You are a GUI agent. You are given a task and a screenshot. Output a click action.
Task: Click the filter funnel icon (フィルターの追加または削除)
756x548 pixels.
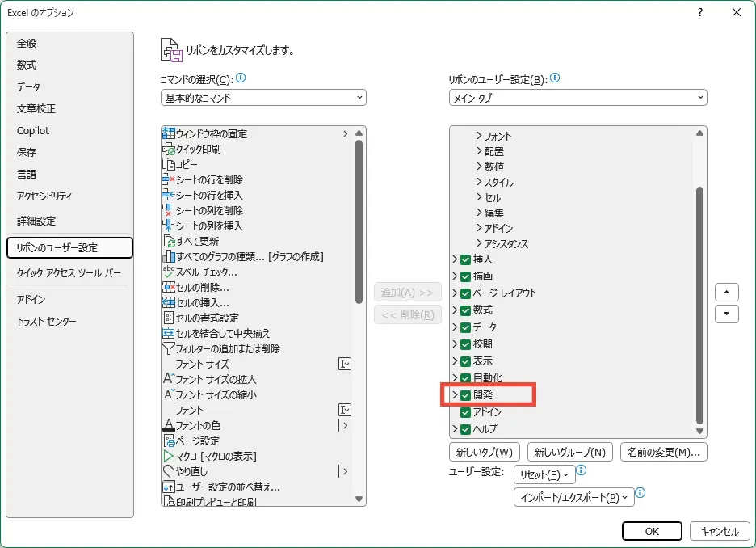click(x=169, y=349)
